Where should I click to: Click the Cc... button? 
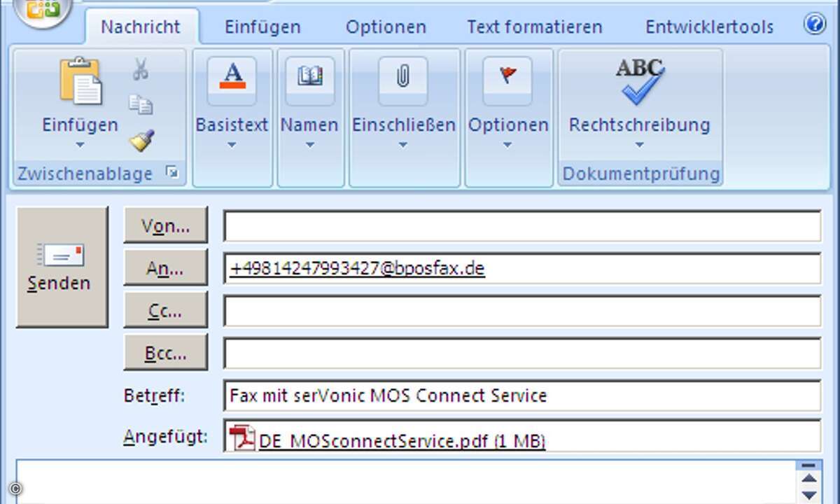166,310
